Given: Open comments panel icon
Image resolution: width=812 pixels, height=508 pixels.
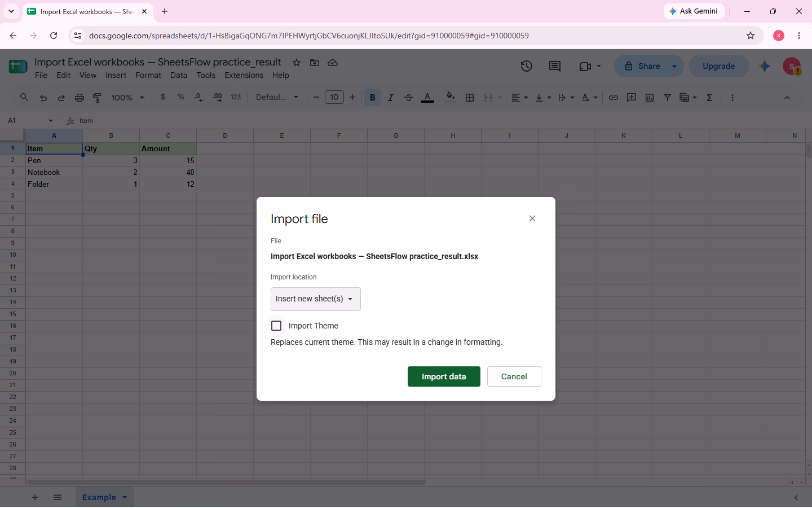Looking at the screenshot, I should coord(555,66).
